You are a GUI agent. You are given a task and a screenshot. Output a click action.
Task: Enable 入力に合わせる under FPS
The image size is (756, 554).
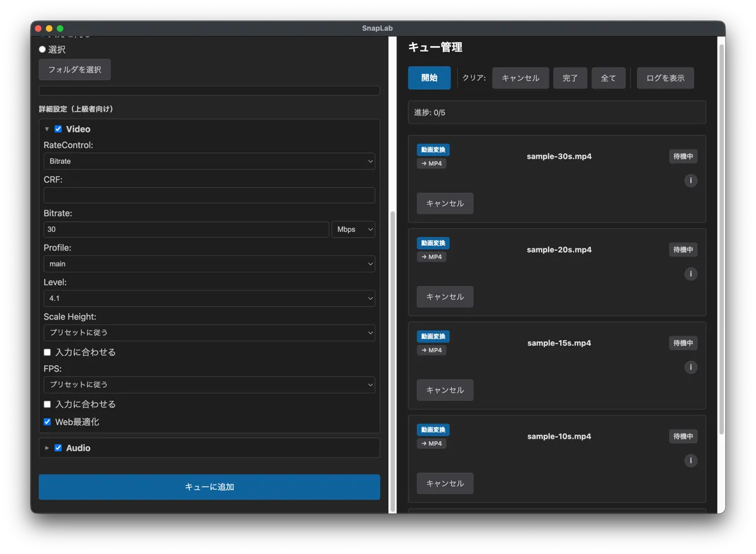click(x=47, y=404)
